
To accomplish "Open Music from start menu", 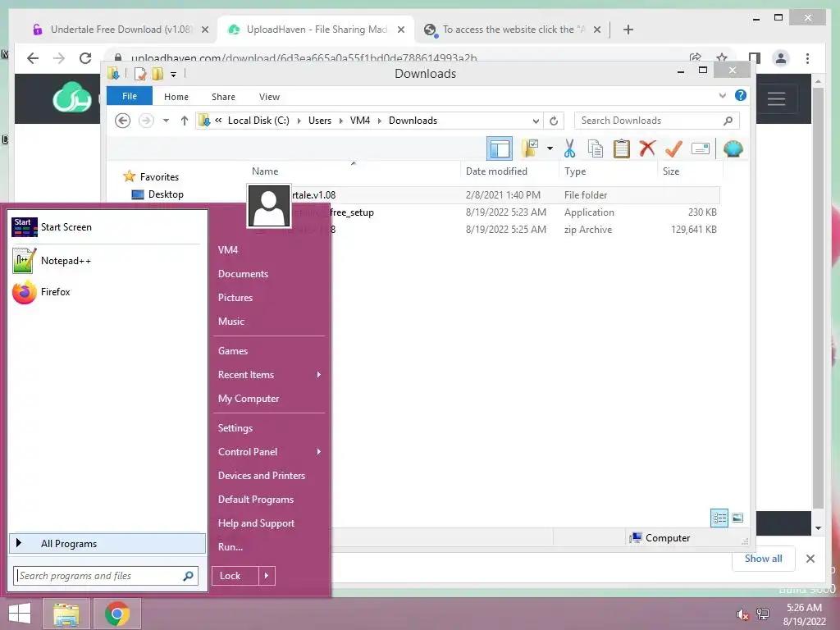I will (x=231, y=322).
